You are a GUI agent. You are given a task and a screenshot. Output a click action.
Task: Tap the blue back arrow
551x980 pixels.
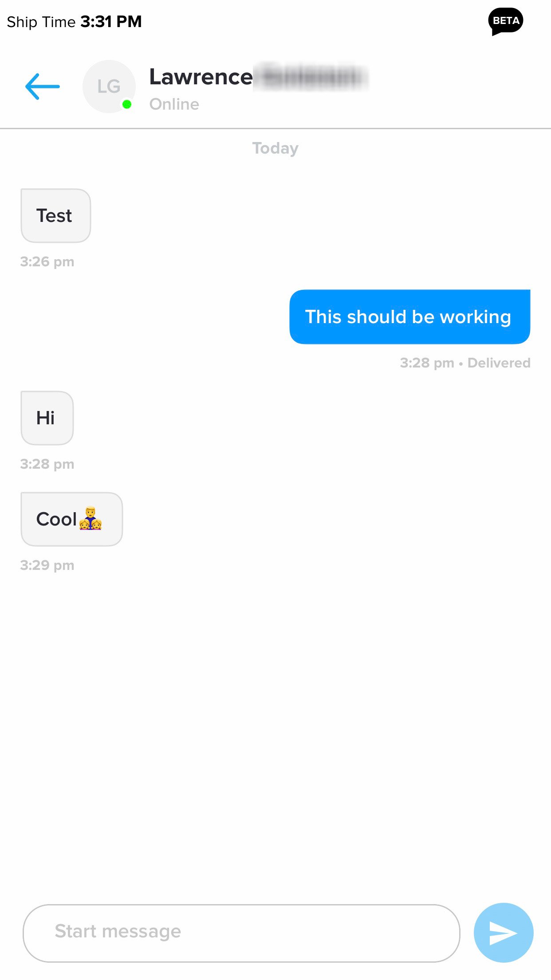pos(43,87)
